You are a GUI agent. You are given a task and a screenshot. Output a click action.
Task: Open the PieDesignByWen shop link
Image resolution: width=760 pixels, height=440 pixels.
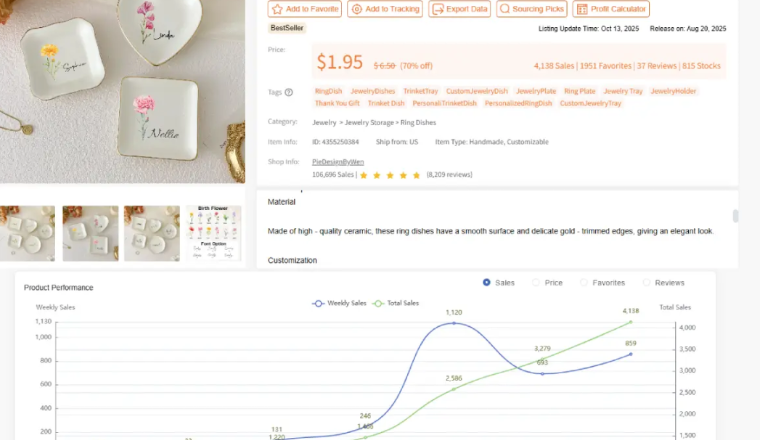tap(338, 162)
